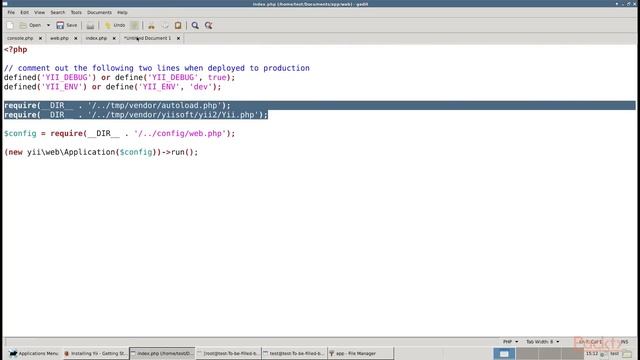Switch to the test@test terminal window
The image size is (640, 360).
coord(294,353)
